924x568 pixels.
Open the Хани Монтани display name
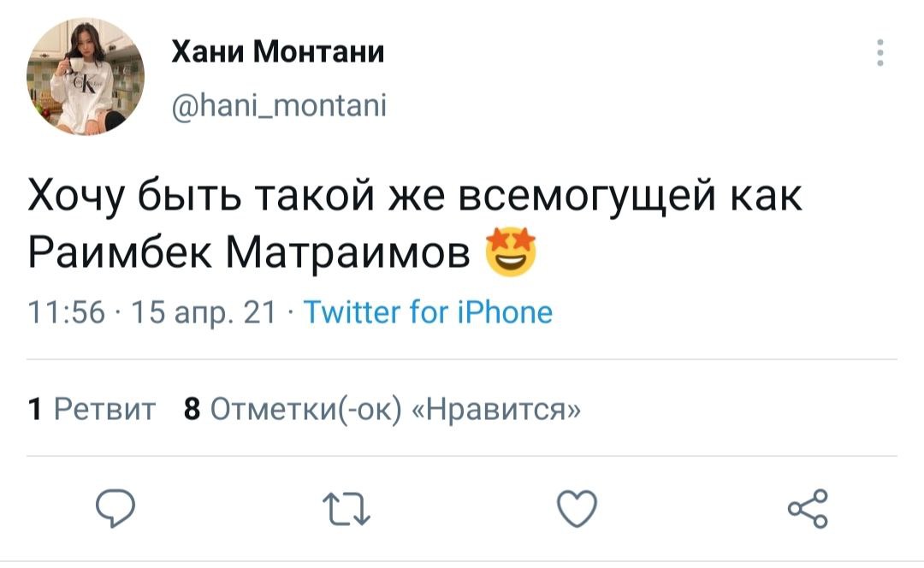pyautogui.click(x=278, y=54)
